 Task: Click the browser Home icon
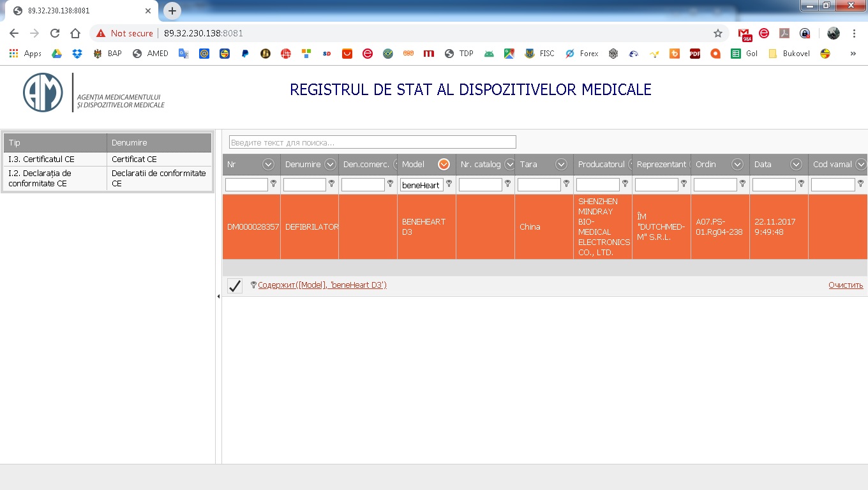75,33
